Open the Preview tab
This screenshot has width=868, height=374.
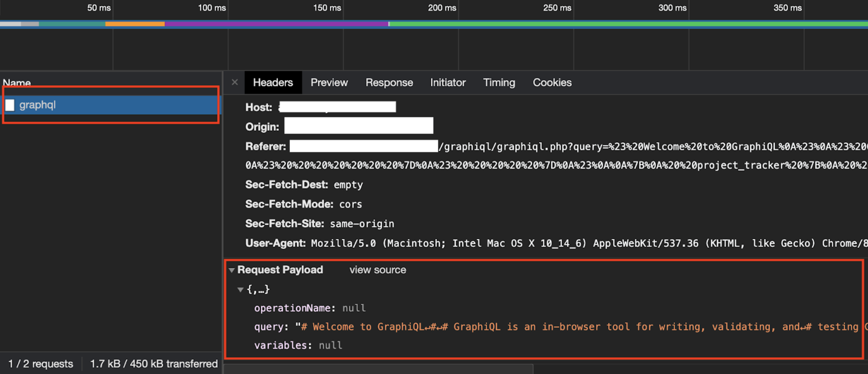tap(329, 83)
